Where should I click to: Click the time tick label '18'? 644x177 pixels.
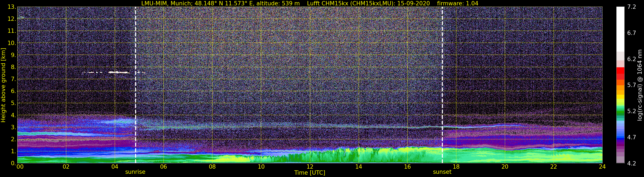click(x=456, y=167)
